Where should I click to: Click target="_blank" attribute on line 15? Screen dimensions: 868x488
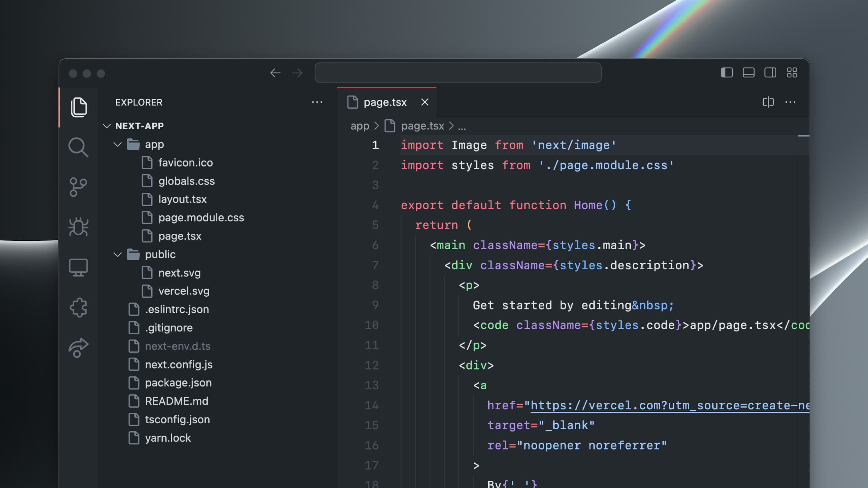point(541,425)
